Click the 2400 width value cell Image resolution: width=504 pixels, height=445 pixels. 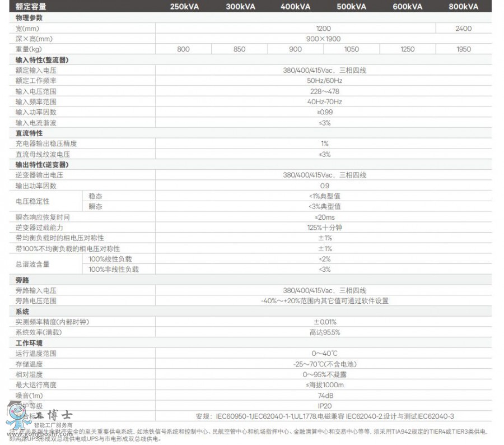pos(464,28)
